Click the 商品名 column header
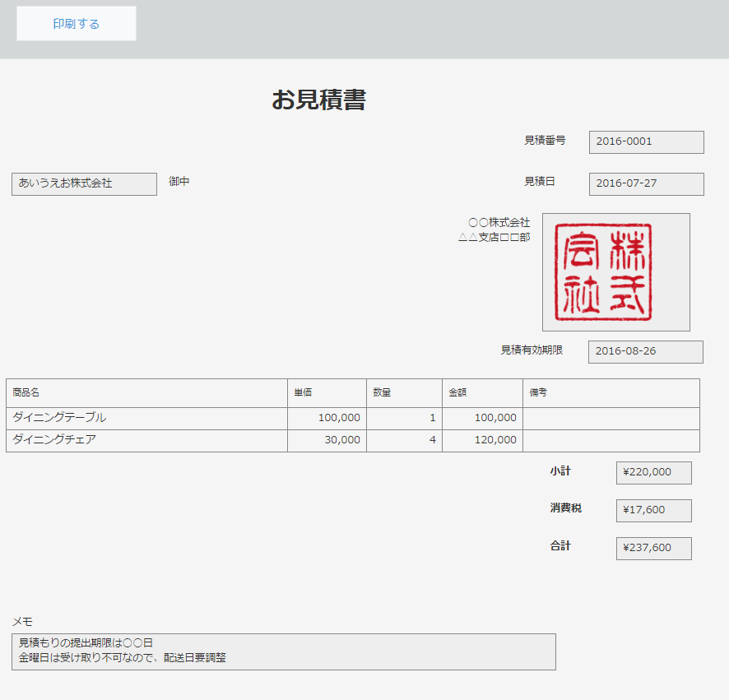Screen dimensions: 729x700 (146, 393)
